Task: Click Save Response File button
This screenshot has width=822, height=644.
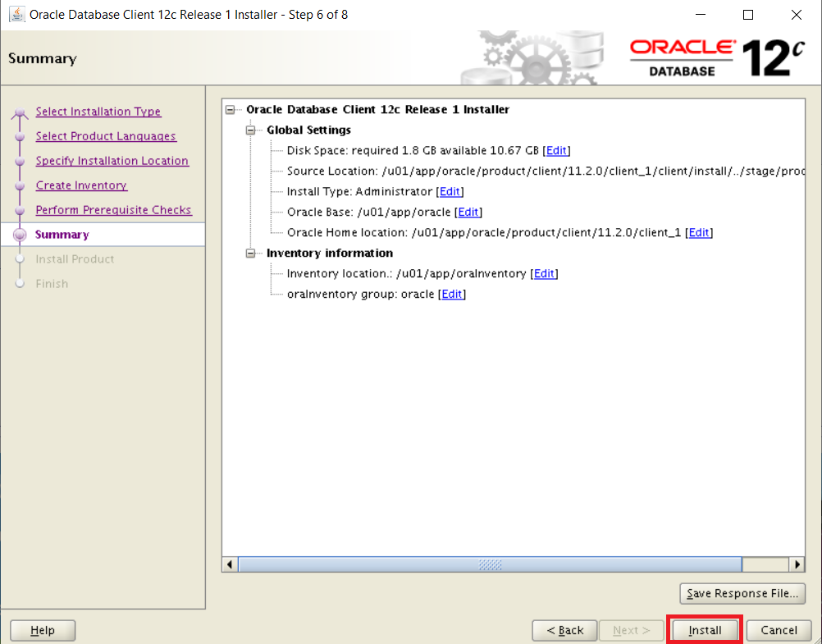Action: 742,593
